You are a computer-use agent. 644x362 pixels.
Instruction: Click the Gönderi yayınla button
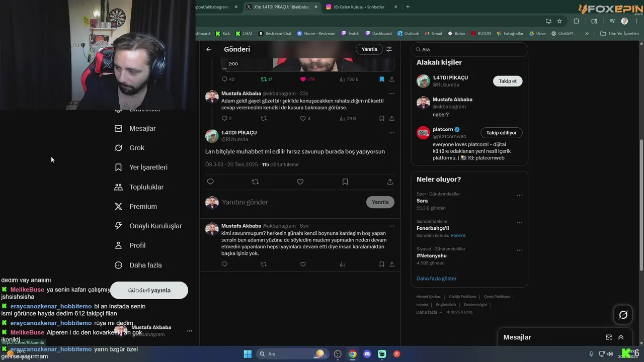pyautogui.click(x=149, y=290)
